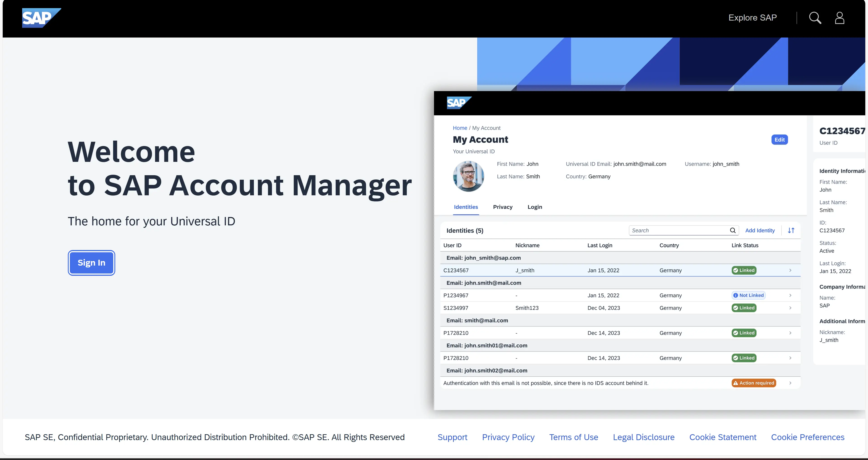
Task: Click the Home breadcrumb link
Action: [x=460, y=128]
